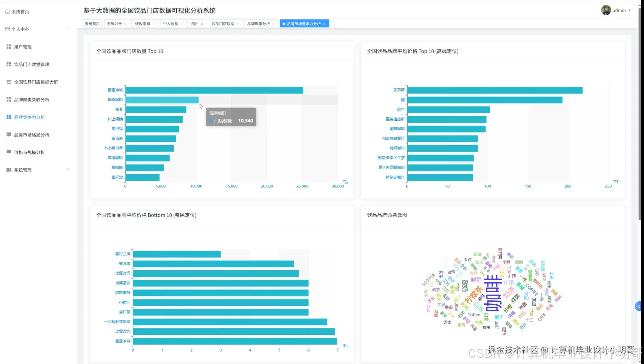Click the large 咖啡 word in word cloud
The width and height of the screenshot is (644, 364).
point(493,293)
